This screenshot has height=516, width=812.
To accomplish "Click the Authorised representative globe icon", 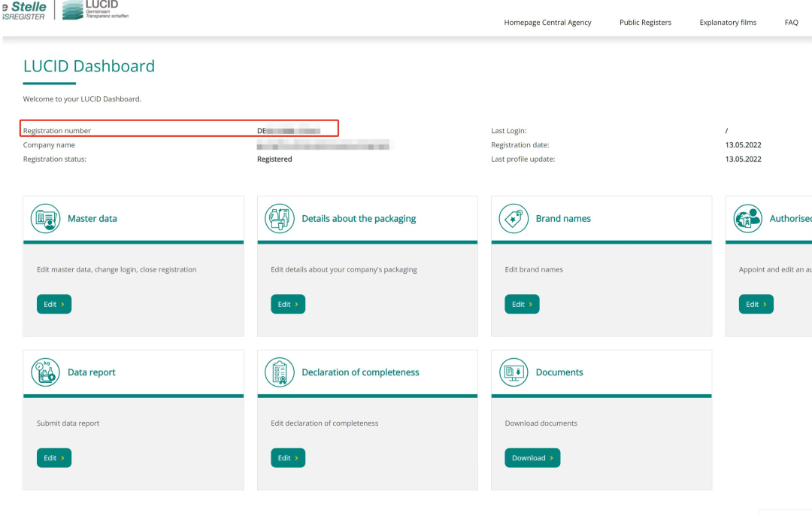I will tap(748, 219).
